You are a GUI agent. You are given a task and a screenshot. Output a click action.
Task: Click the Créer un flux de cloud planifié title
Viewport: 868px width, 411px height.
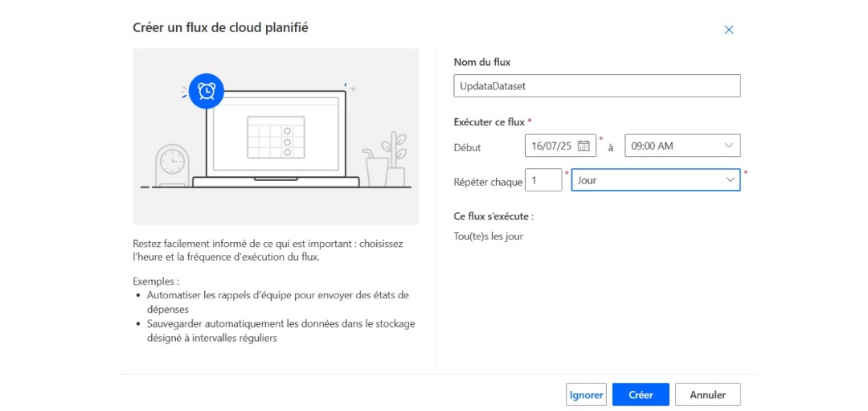[x=220, y=28]
